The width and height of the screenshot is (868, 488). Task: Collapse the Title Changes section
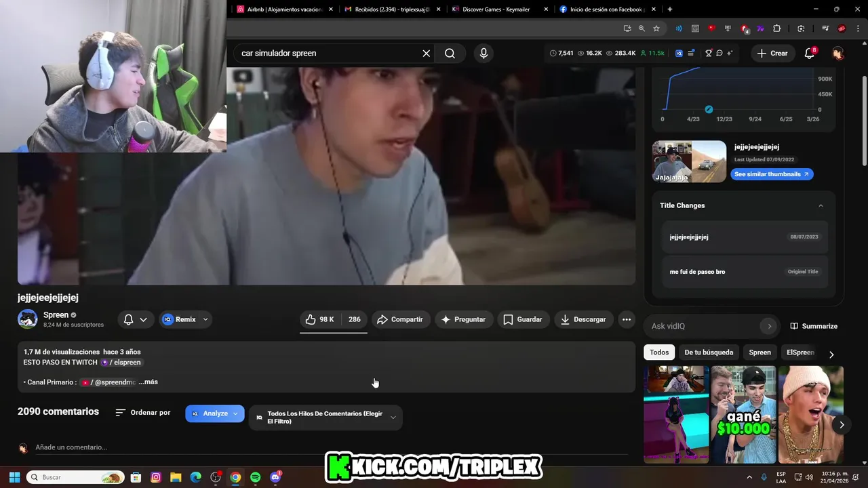click(x=821, y=205)
